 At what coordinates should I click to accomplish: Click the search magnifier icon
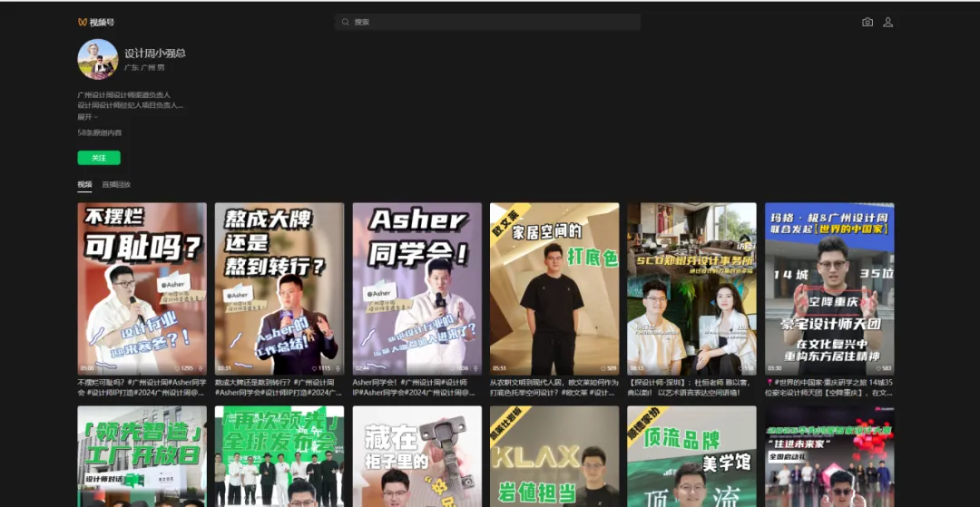tap(345, 22)
